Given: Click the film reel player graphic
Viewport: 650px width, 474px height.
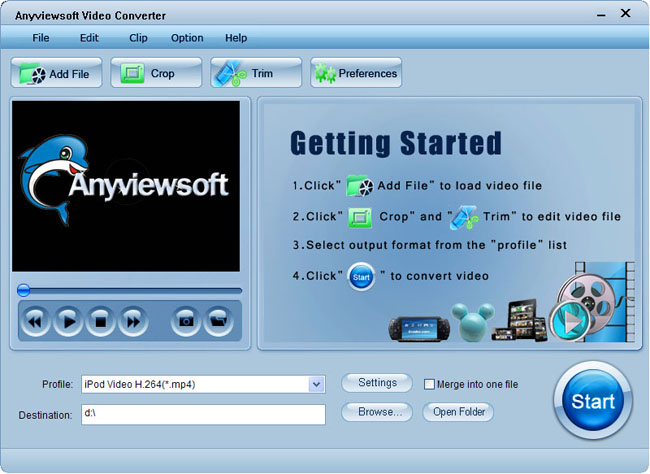Looking at the screenshot, I should click(593, 302).
